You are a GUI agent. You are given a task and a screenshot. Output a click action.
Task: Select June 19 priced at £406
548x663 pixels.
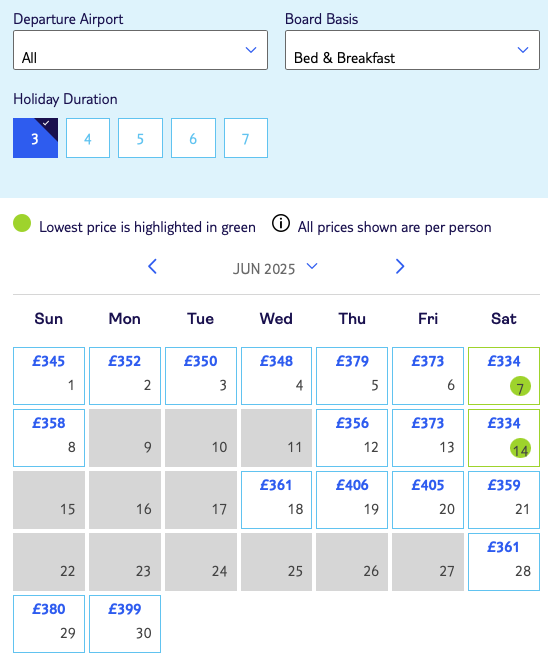tap(352, 500)
